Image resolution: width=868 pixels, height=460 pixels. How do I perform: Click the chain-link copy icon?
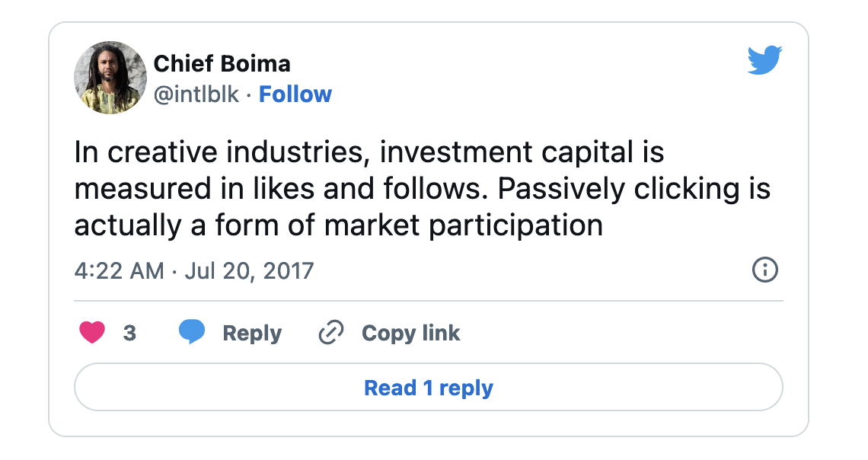click(331, 333)
